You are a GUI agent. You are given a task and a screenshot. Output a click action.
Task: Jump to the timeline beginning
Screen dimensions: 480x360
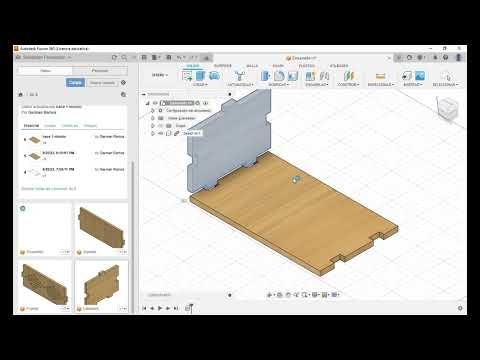pyautogui.click(x=144, y=308)
